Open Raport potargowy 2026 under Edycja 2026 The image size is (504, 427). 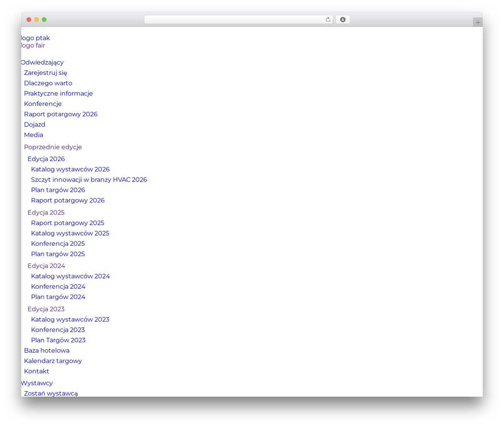pyautogui.click(x=68, y=200)
